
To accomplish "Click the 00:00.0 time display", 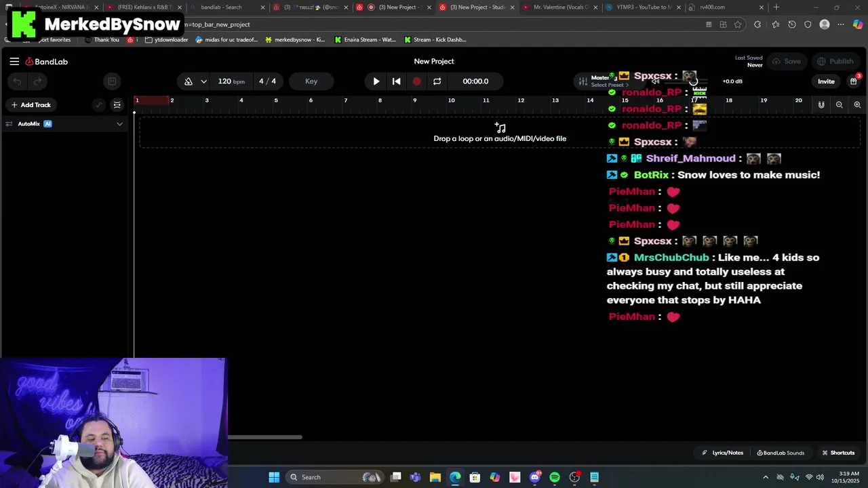I will click(475, 81).
